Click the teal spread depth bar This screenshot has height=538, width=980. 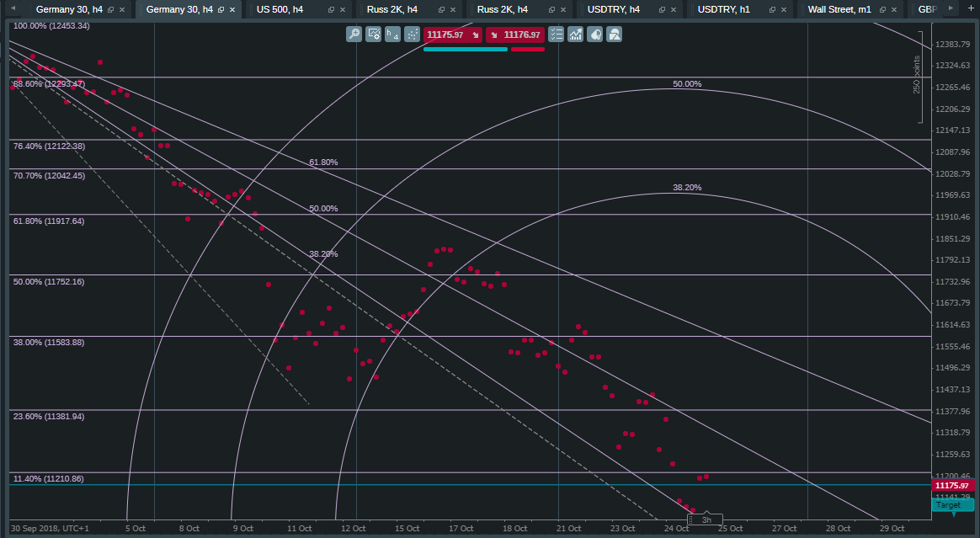[465, 49]
